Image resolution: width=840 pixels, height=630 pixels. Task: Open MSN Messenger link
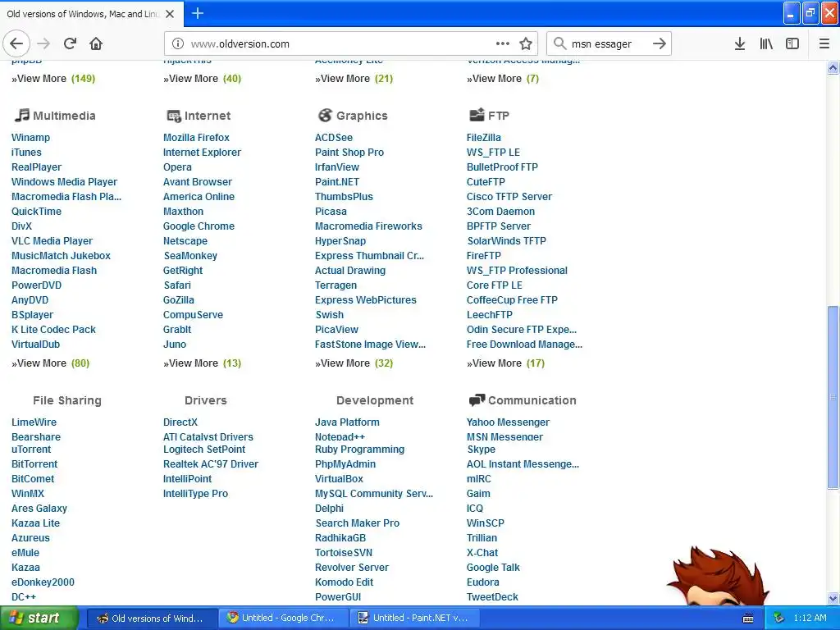click(504, 437)
